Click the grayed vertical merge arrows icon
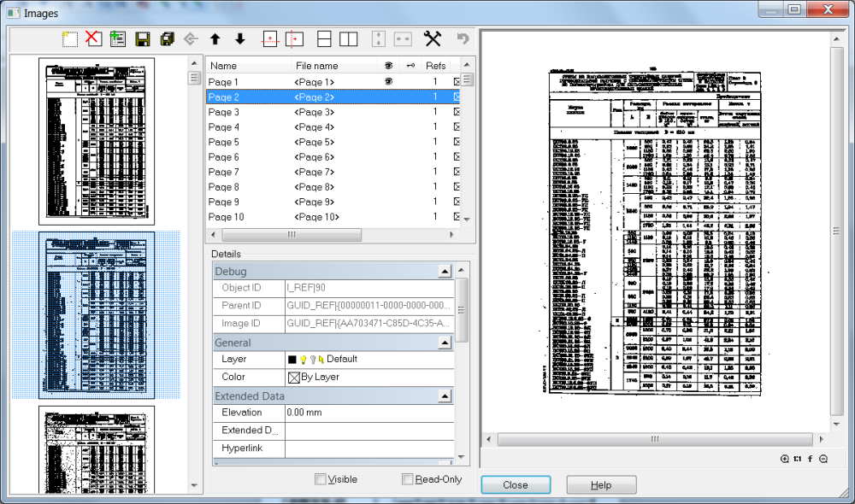855x504 pixels. [x=379, y=38]
